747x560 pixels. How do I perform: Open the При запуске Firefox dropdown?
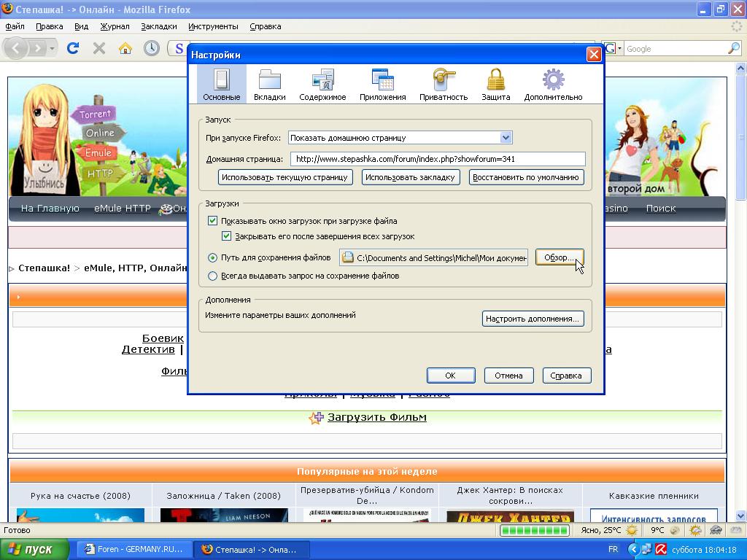coord(400,138)
